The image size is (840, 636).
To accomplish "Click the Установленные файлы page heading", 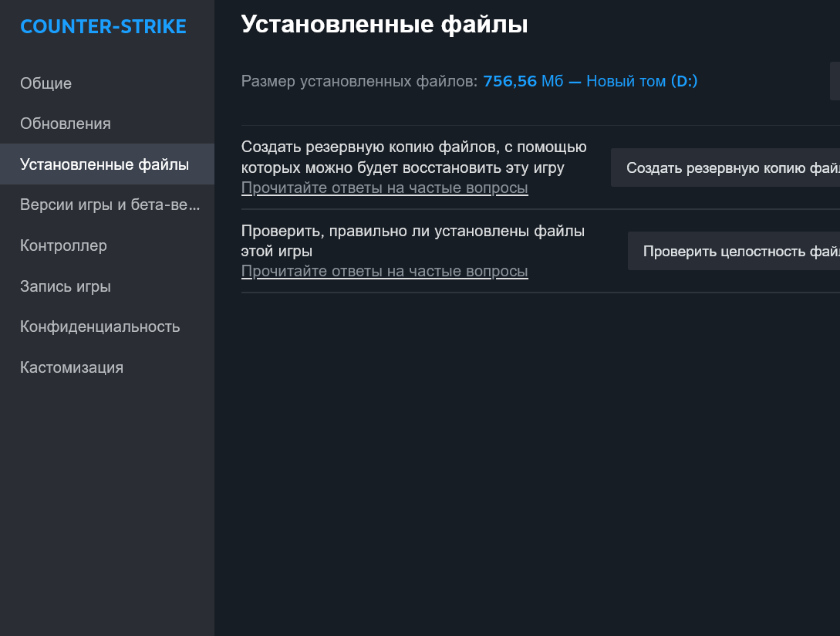I will click(384, 24).
